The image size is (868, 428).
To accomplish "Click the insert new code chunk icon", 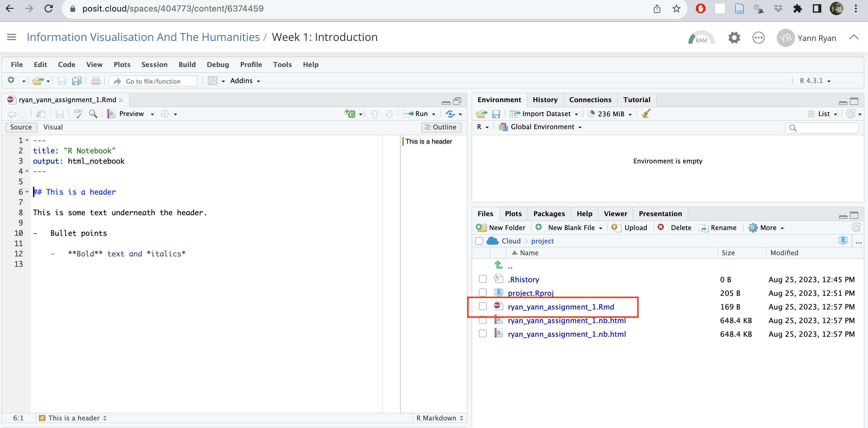I will (x=350, y=114).
